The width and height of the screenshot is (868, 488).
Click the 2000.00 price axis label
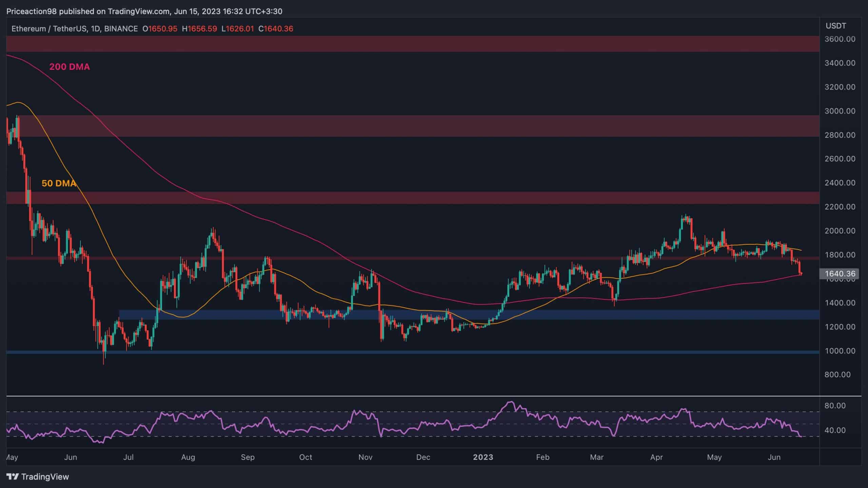coord(840,231)
